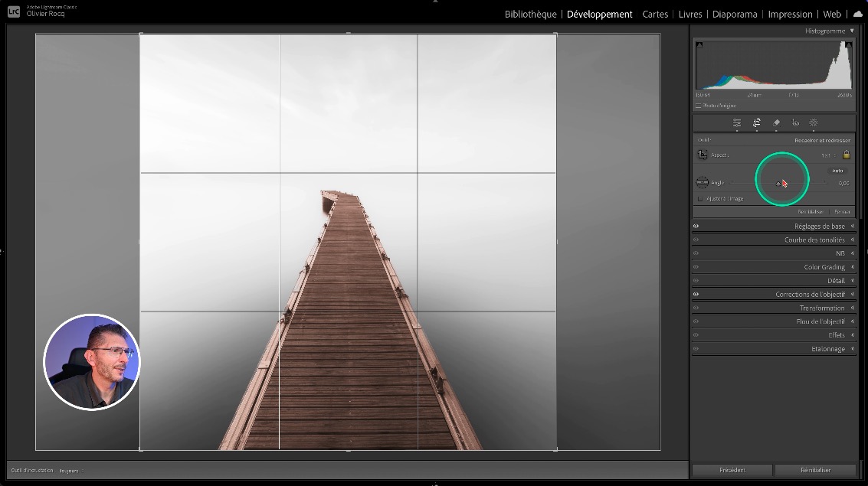
Task: Select the Red eye correction tool
Action: (795, 122)
